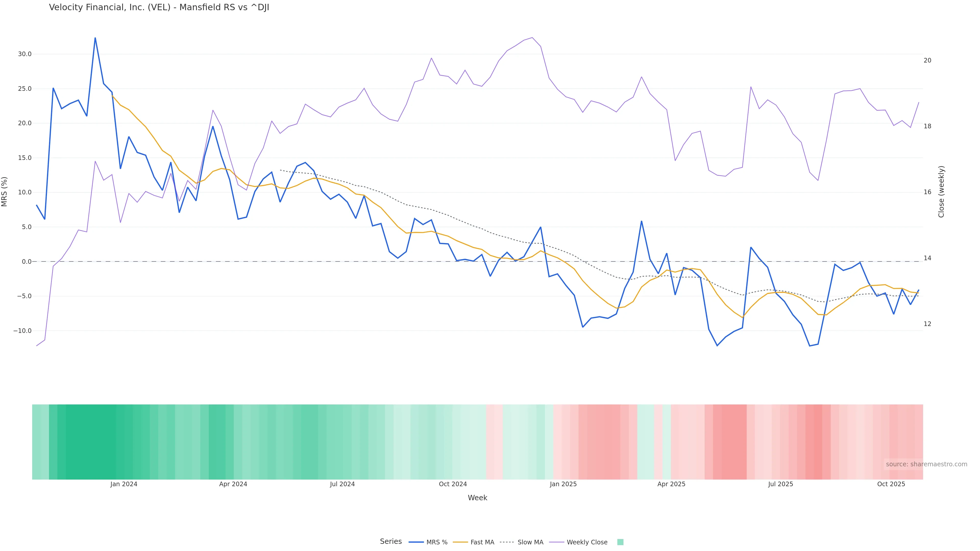The image size is (980, 551).
Task: Click the green square legend swatch
Action: (x=620, y=542)
